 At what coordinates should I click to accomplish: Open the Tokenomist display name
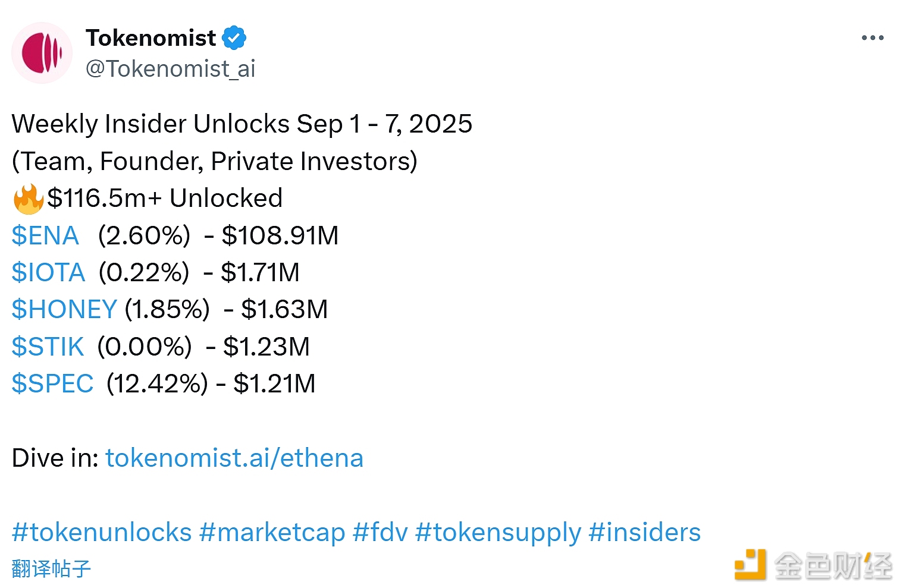click(x=151, y=37)
